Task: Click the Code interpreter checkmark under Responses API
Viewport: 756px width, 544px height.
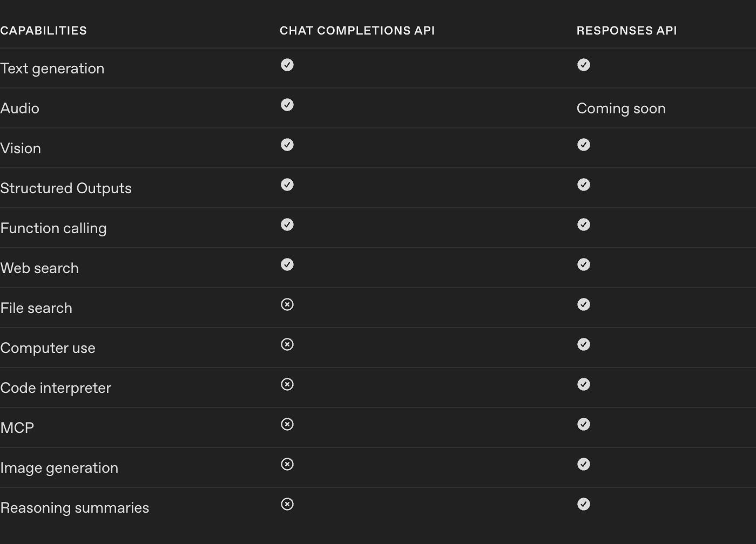Action: tap(584, 384)
